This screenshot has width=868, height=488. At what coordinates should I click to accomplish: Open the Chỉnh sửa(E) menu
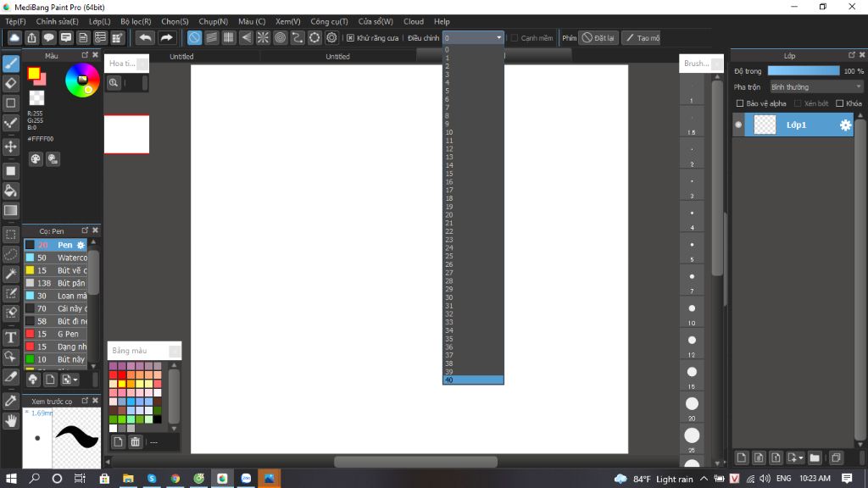(x=57, y=21)
